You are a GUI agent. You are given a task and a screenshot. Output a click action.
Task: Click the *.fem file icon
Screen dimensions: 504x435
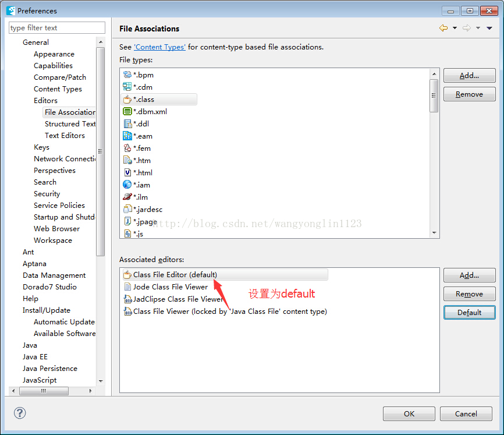coord(127,148)
